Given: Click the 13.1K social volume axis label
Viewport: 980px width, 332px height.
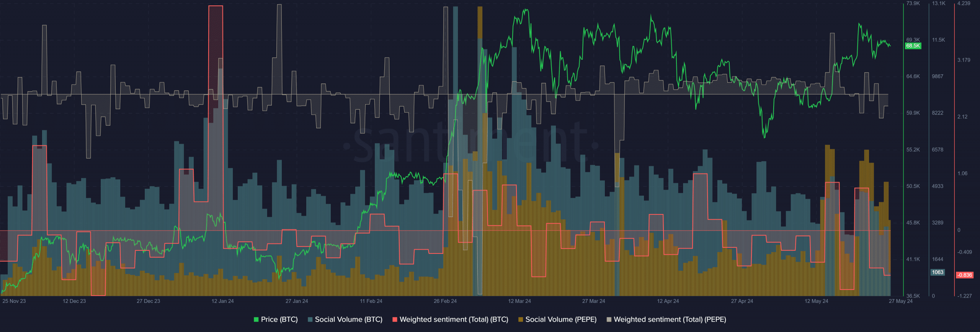Looking at the screenshot, I should [x=939, y=3].
